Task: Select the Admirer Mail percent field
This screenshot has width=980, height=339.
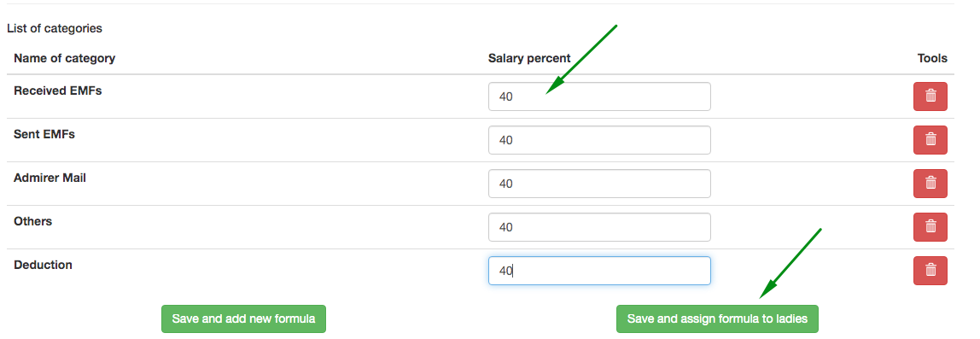Action: pos(599,184)
